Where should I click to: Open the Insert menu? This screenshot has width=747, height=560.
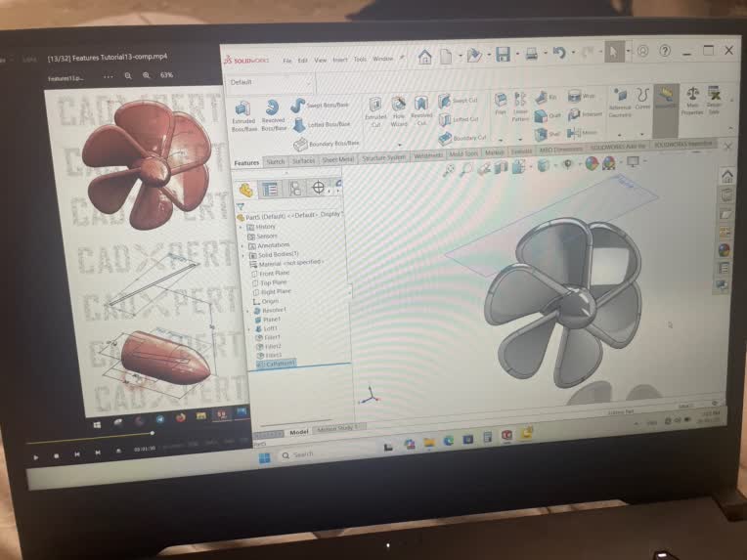coord(340,60)
